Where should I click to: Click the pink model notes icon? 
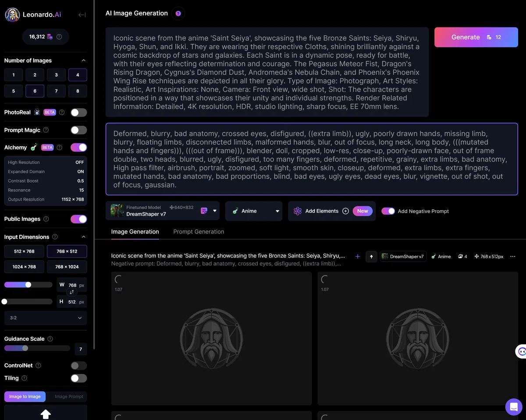(x=204, y=211)
